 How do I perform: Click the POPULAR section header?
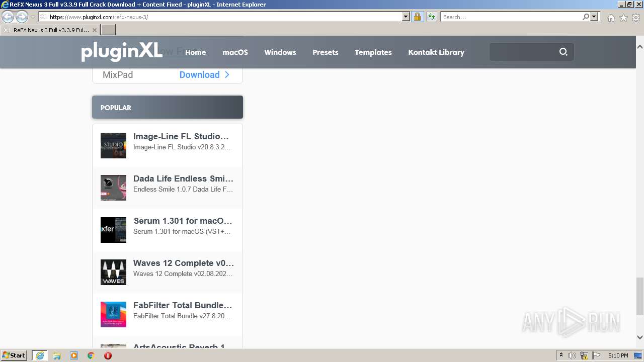(168, 108)
